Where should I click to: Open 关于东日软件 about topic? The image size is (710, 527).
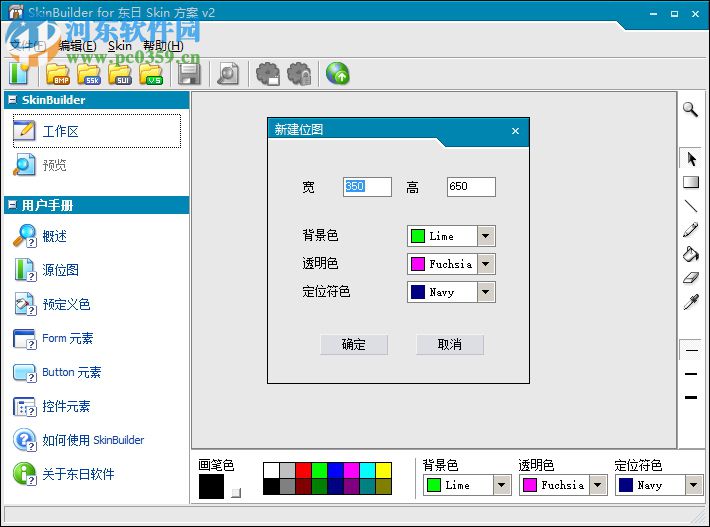pyautogui.click(x=63, y=474)
